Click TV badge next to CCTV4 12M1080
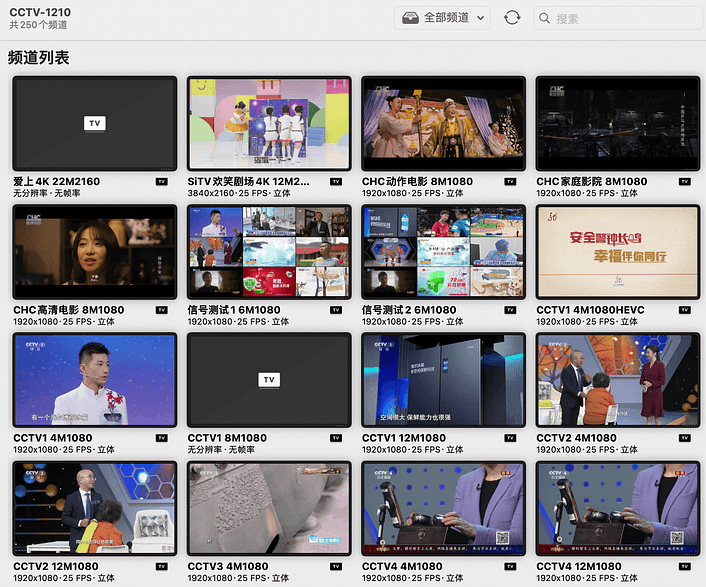Viewport: 706px width, 587px height. tap(685, 566)
